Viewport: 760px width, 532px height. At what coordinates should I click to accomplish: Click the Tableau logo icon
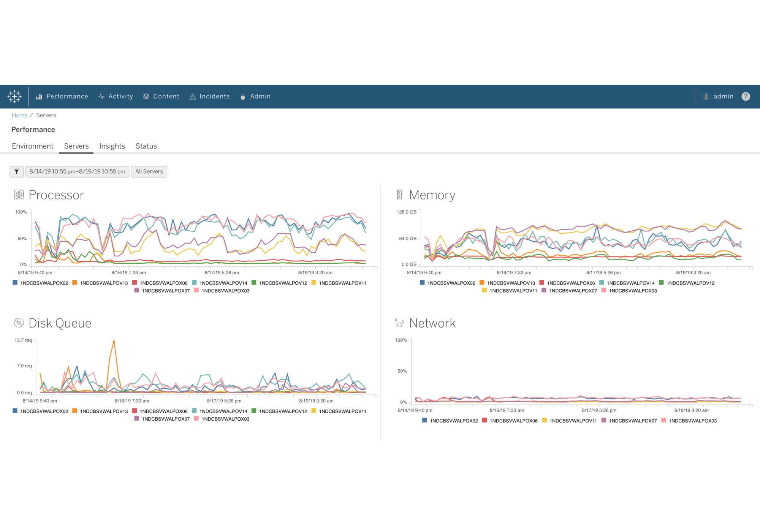point(14,97)
